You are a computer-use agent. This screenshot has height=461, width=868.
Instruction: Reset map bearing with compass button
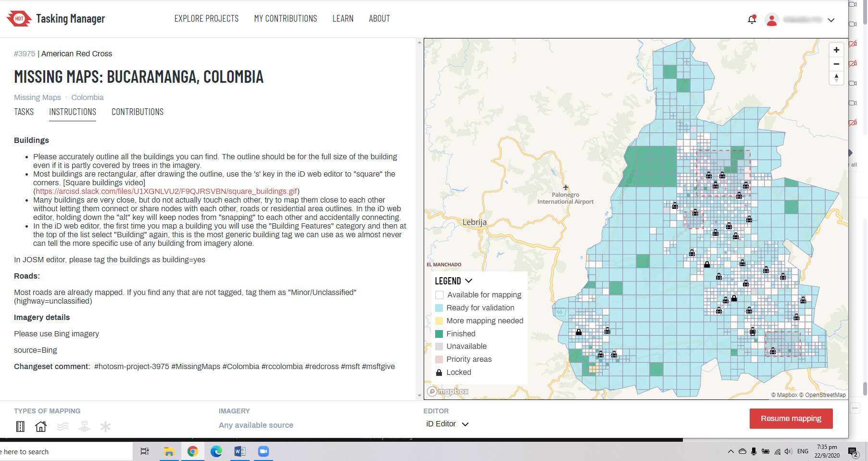(836, 78)
